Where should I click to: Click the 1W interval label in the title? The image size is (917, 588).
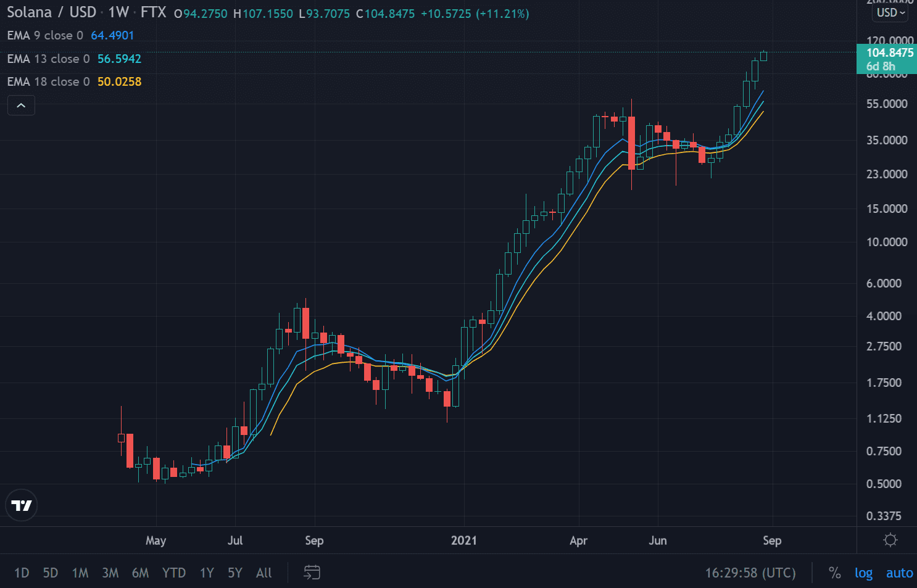point(119,12)
